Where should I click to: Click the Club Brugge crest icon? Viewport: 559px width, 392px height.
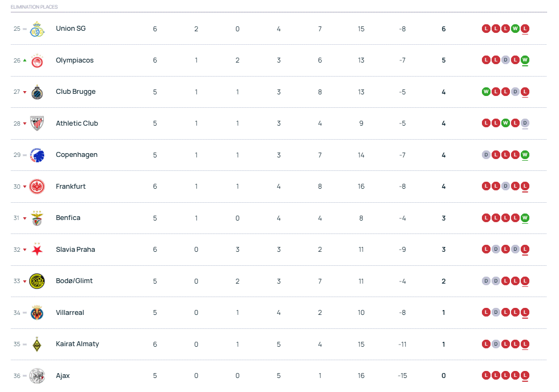37,92
